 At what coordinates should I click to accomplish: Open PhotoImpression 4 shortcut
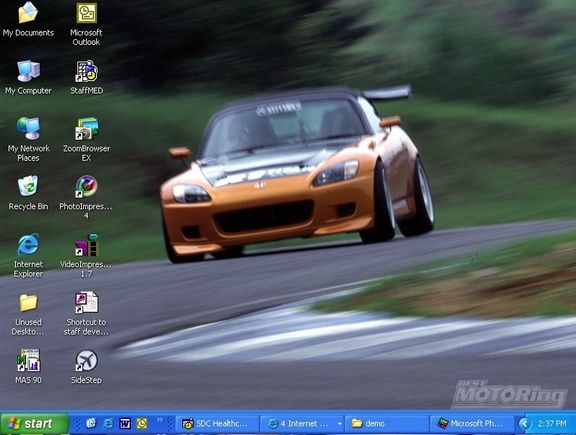86,197
